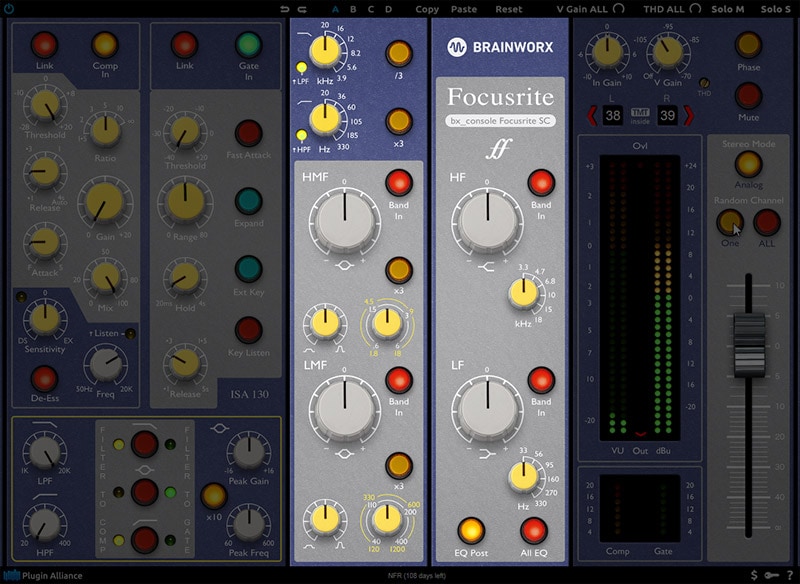
Task: Click the Copy button
Action: pyautogui.click(x=427, y=9)
